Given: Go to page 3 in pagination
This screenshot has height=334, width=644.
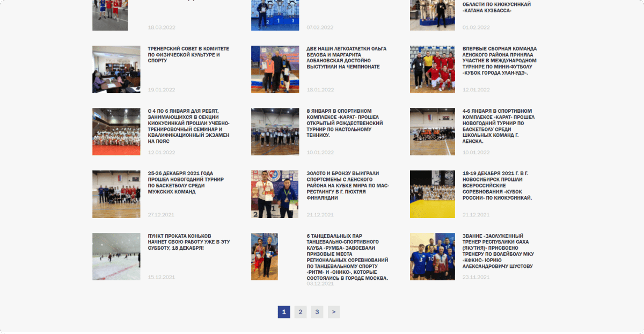Looking at the screenshot, I should pos(317,312).
